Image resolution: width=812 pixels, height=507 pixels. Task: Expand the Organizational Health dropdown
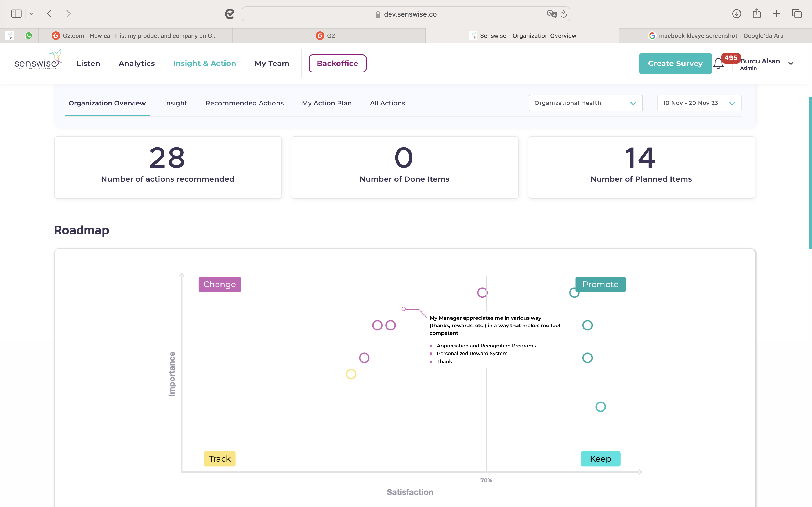pyautogui.click(x=586, y=103)
